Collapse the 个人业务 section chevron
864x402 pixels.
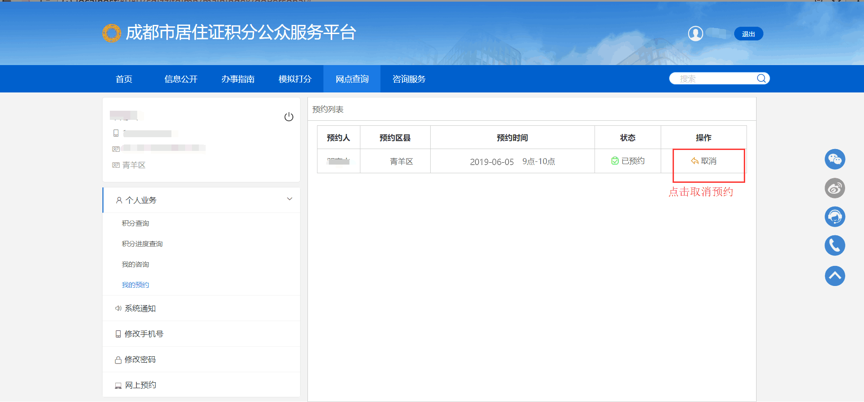[289, 200]
